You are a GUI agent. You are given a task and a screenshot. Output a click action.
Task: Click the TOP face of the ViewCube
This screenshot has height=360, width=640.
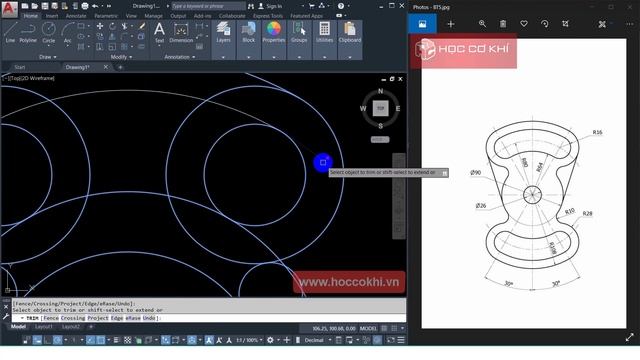click(x=380, y=109)
